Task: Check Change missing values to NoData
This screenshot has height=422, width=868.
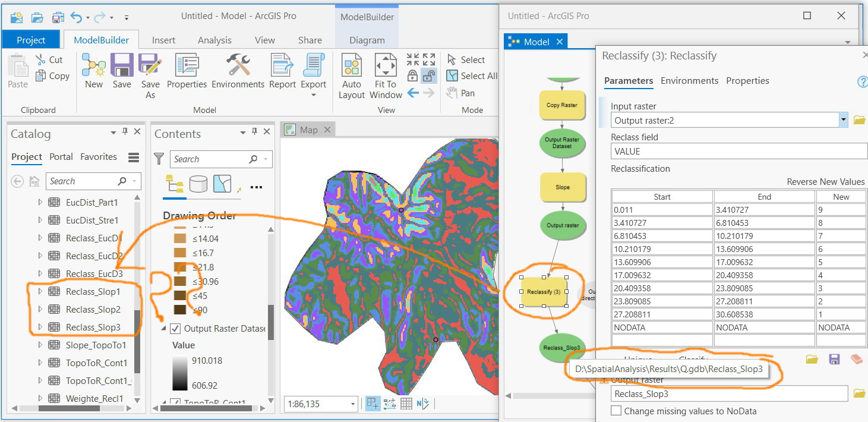Action: click(x=616, y=411)
